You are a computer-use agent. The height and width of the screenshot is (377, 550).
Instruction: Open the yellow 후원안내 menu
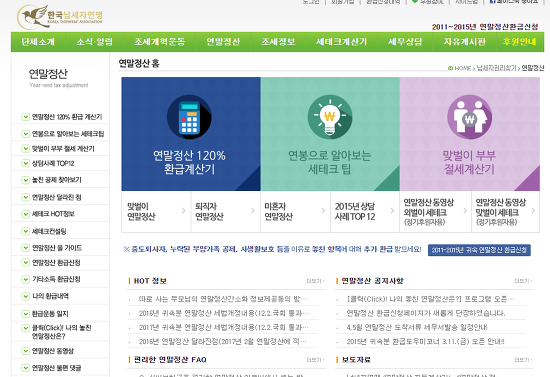pyautogui.click(x=519, y=42)
